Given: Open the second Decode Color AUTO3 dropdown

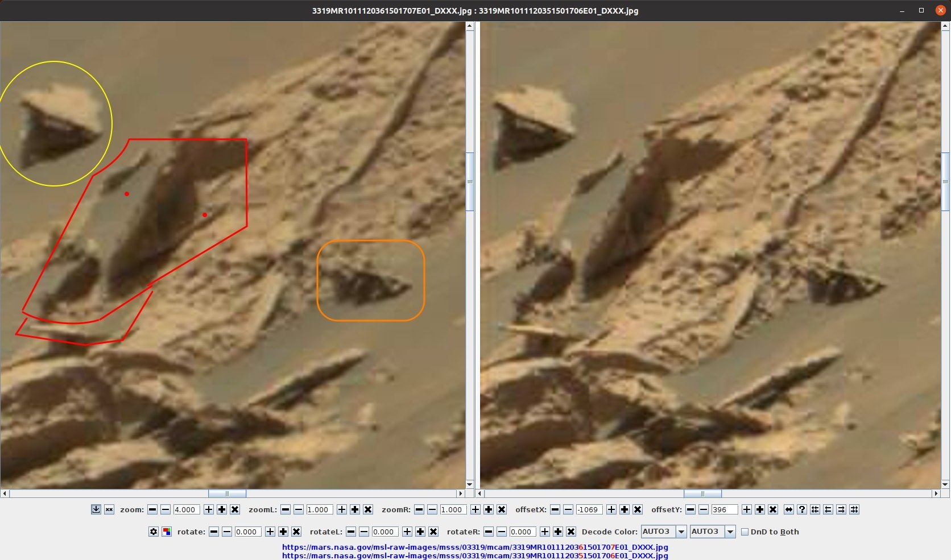Looking at the screenshot, I should (713, 532).
